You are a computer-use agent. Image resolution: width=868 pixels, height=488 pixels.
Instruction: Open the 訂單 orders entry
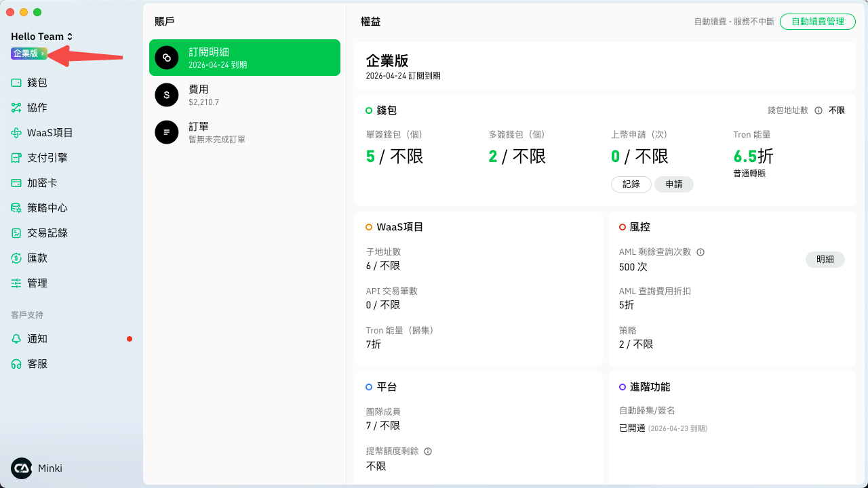[244, 132]
